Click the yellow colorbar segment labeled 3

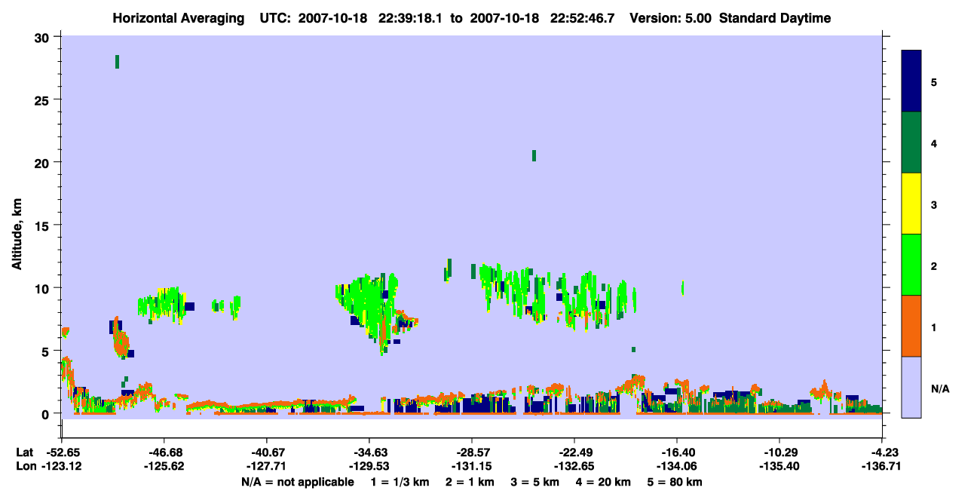click(x=911, y=204)
